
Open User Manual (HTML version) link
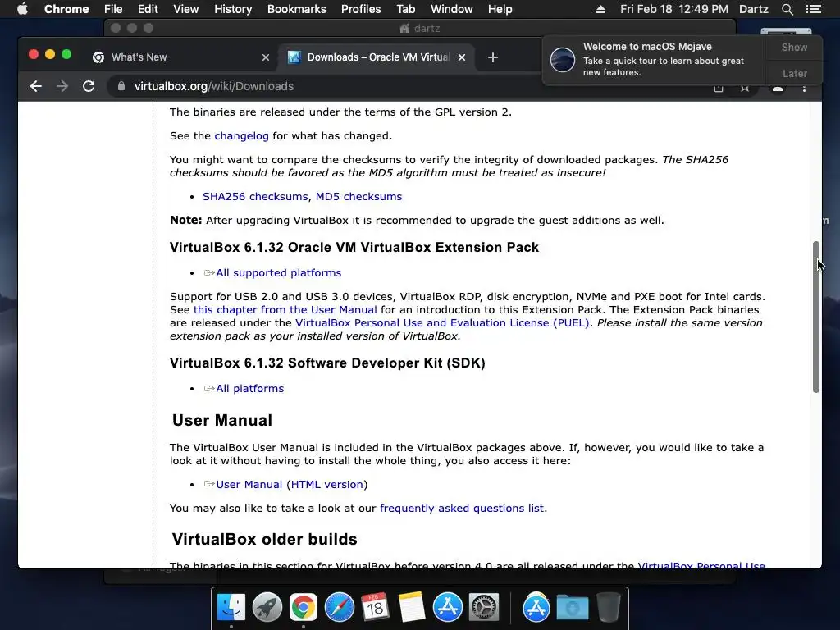(x=292, y=484)
